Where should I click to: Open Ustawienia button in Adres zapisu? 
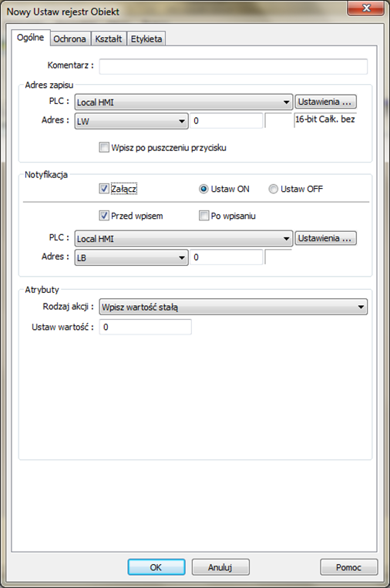(325, 102)
